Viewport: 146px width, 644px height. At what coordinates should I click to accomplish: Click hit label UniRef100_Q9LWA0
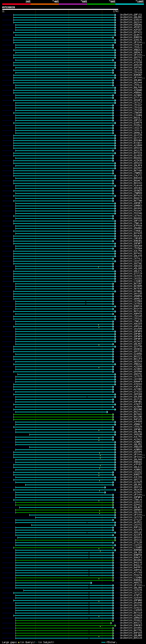pos(131,80)
